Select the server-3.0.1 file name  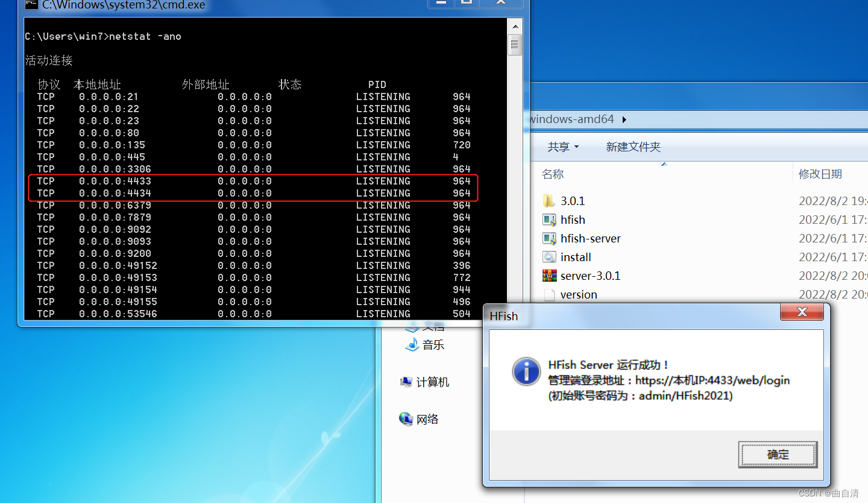pos(590,276)
